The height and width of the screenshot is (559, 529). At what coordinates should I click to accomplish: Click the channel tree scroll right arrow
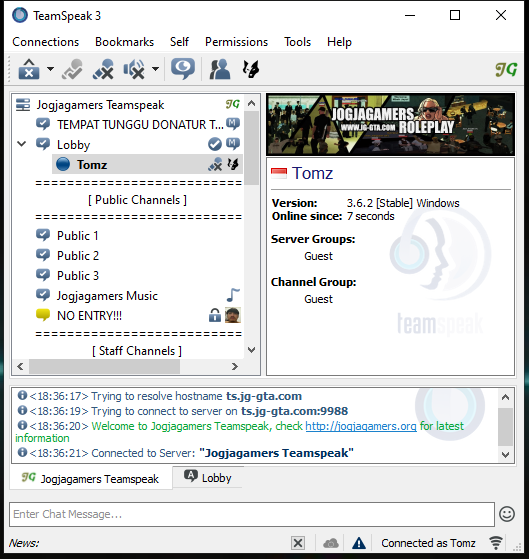click(235, 366)
